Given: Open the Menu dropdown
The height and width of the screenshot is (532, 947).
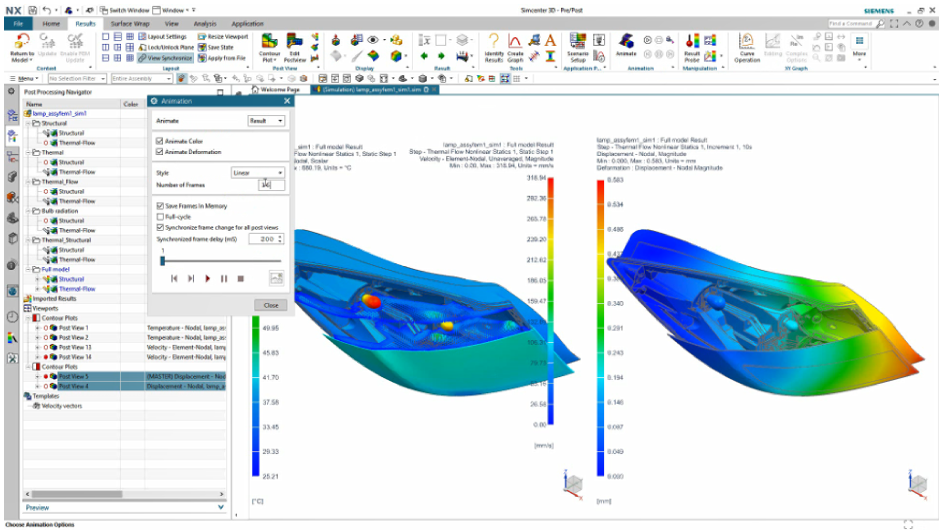Looking at the screenshot, I should point(25,79).
